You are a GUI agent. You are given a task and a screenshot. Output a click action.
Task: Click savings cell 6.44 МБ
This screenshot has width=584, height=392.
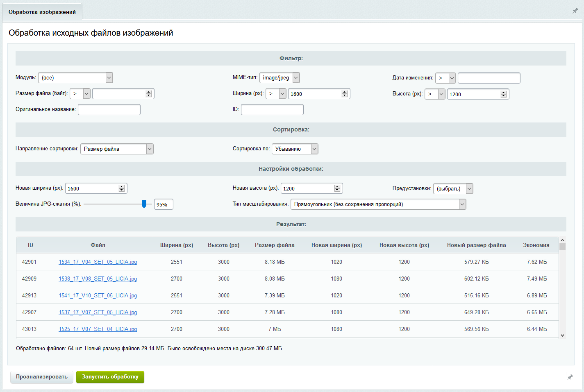(537, 329)
